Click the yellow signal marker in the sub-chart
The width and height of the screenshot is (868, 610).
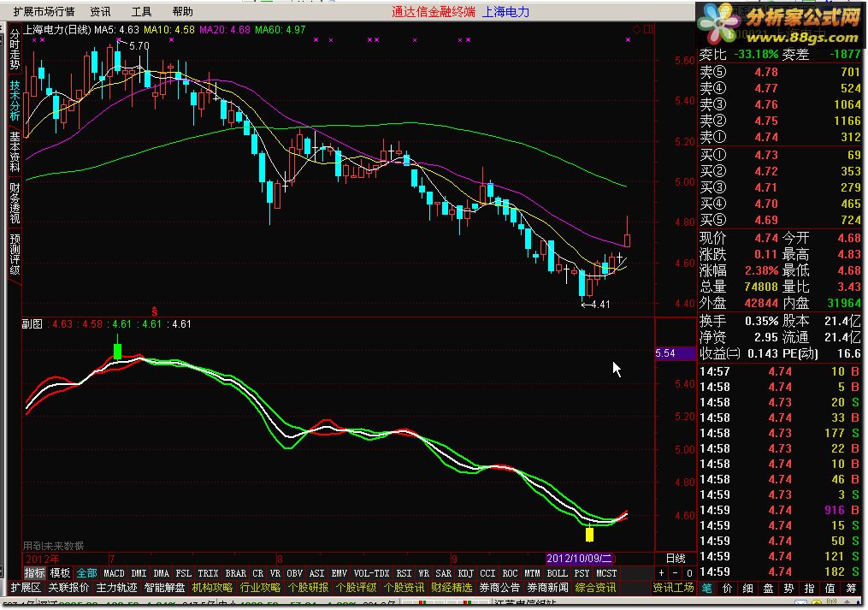[x=589, y=534]
